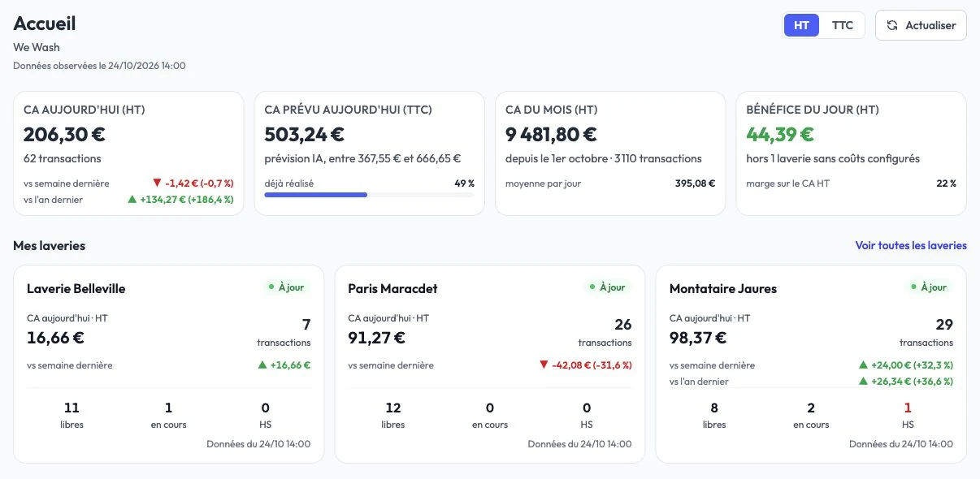Click the 22 % margin value

[947, 183]
